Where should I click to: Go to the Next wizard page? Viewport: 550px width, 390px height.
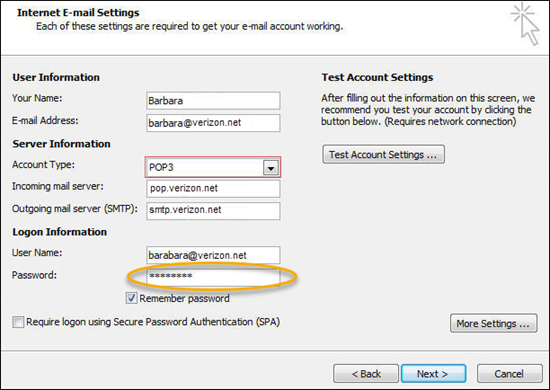click(x=433, y=374)
